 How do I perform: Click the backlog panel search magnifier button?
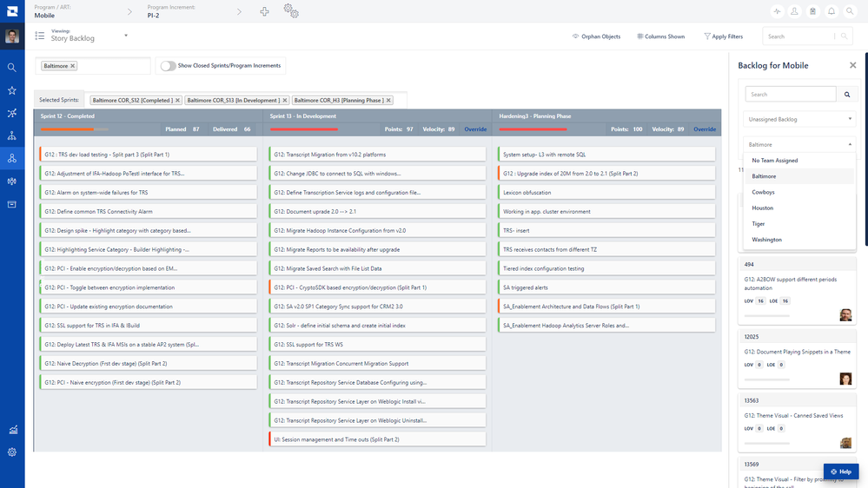coord(847,95)
